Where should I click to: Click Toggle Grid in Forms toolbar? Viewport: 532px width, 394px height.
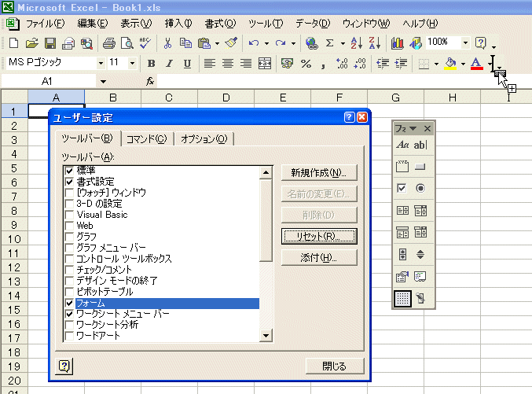point(402,299)
